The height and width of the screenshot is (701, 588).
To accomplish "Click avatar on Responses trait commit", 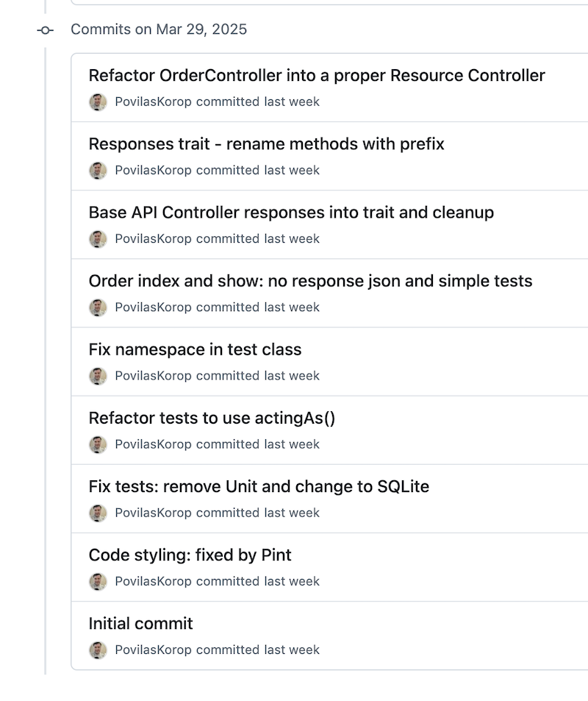I will pos(98,171).
